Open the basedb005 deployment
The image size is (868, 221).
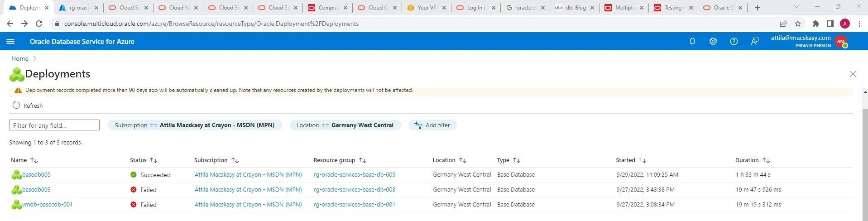point(36,174)
